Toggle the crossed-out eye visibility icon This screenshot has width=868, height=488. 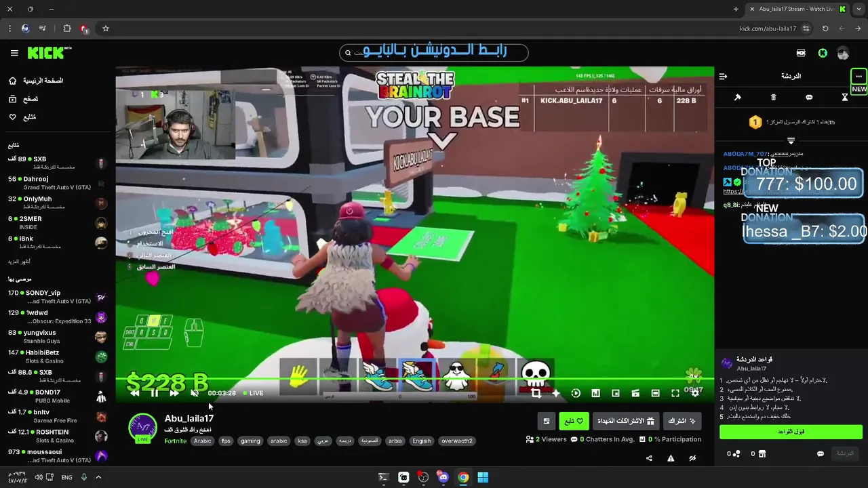point(692,458)
